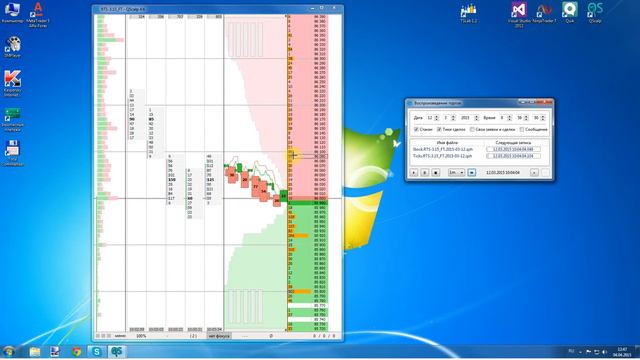
Task: Open the Windows Start menu
Action: [x=9, y=351]
